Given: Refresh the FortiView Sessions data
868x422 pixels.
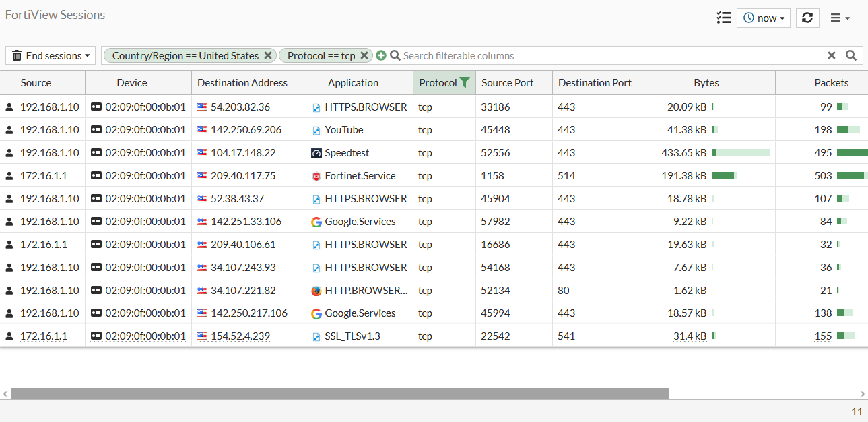Looking at the screenshot, I should click(807, 18).
